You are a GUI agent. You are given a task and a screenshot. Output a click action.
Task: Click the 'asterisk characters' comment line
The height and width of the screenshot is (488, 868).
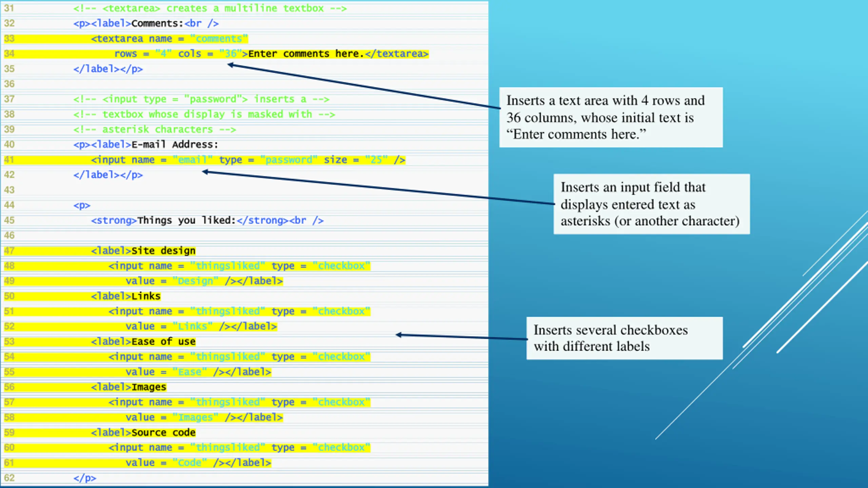pyautogui.click(x=155, y=129)
